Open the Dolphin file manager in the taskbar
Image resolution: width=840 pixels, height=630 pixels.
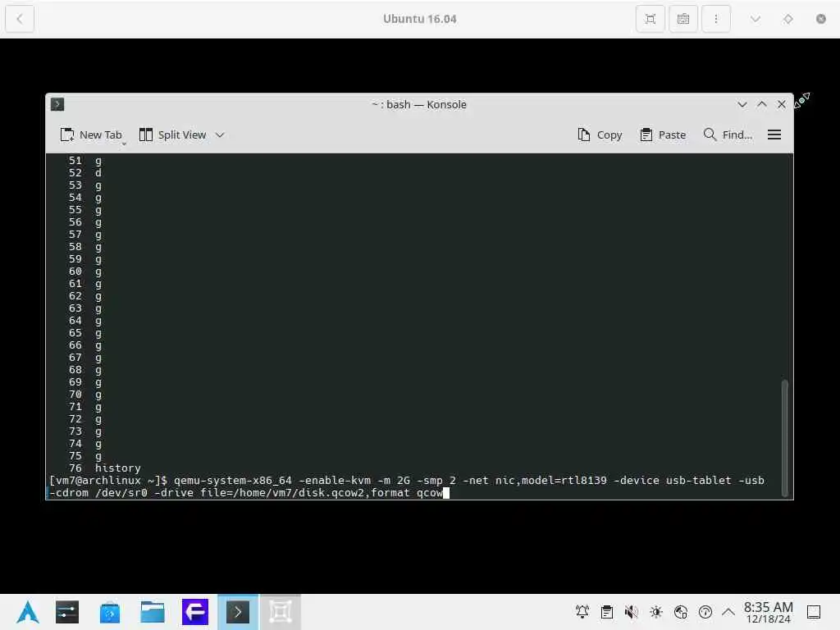153,612
